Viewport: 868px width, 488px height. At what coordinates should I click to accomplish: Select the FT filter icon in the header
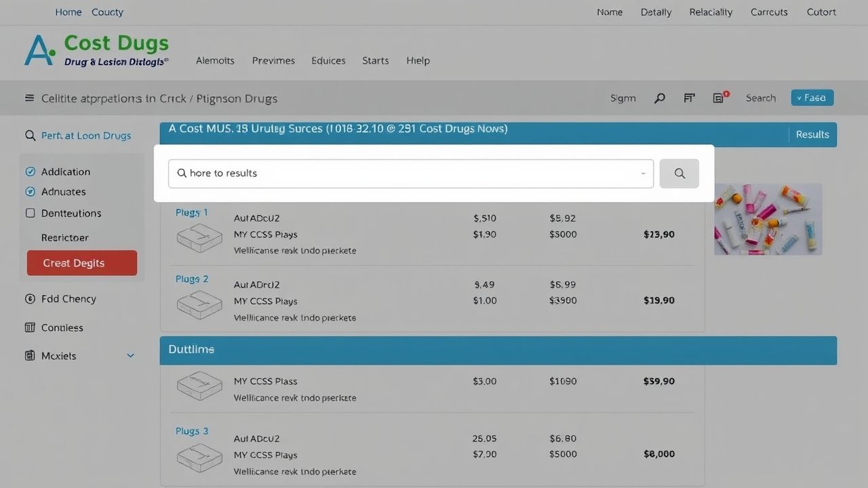point(689,98)
